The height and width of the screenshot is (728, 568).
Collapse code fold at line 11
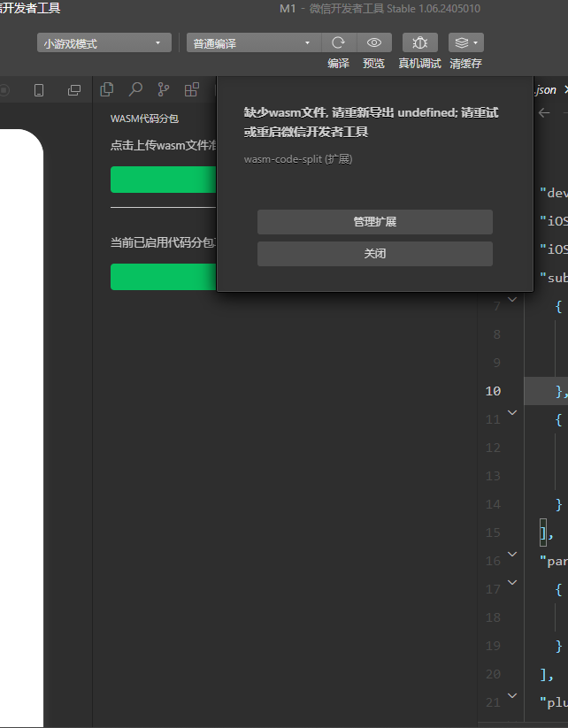point(512,412)
